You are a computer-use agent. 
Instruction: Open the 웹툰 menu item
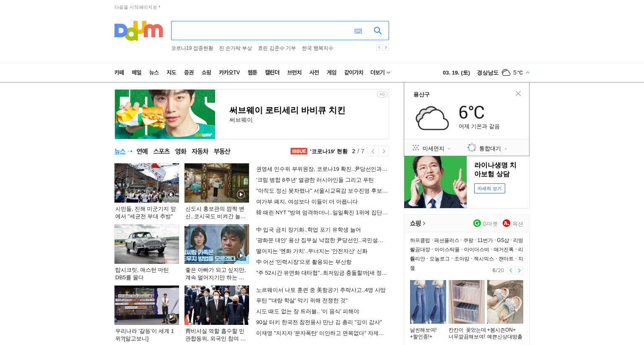coord(252,72)
